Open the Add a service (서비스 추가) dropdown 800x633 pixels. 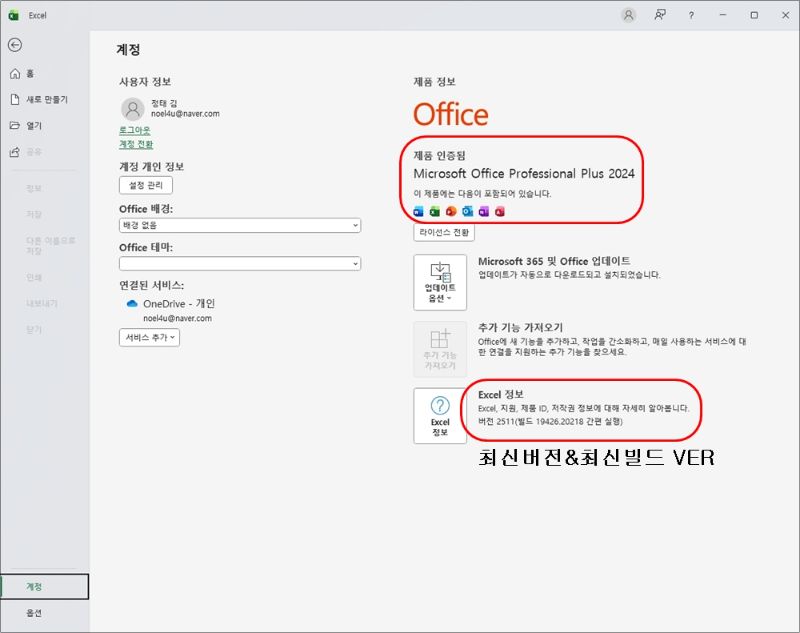pos(149,338)
